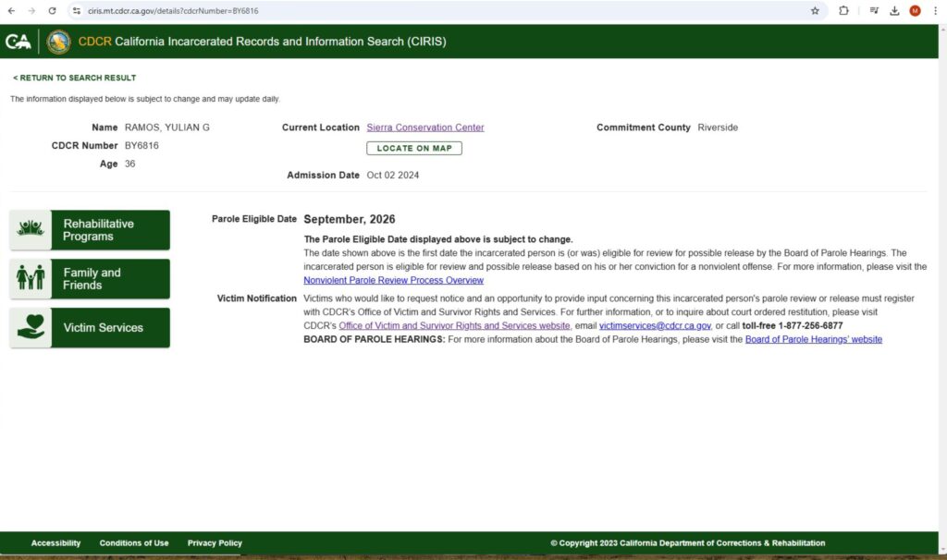The height and width of the screenshot is (560, 947).
Task: Open the Privacy Policy footer link
Action: 215,543
